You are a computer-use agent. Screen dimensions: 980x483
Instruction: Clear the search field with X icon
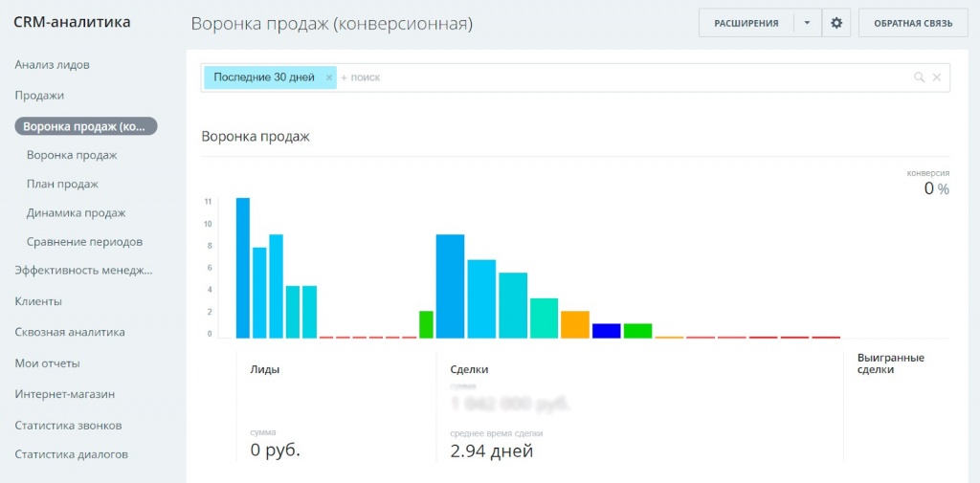[937, 77]
